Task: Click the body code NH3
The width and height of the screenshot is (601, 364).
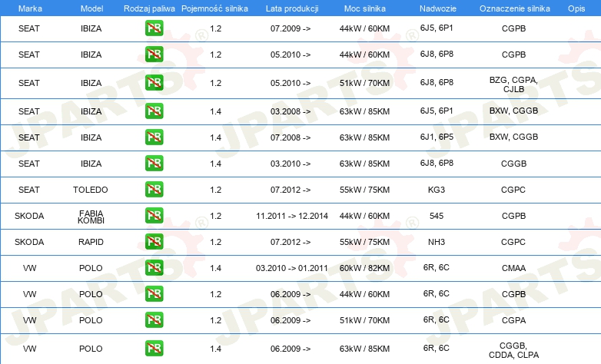Action: pos(437,242)
